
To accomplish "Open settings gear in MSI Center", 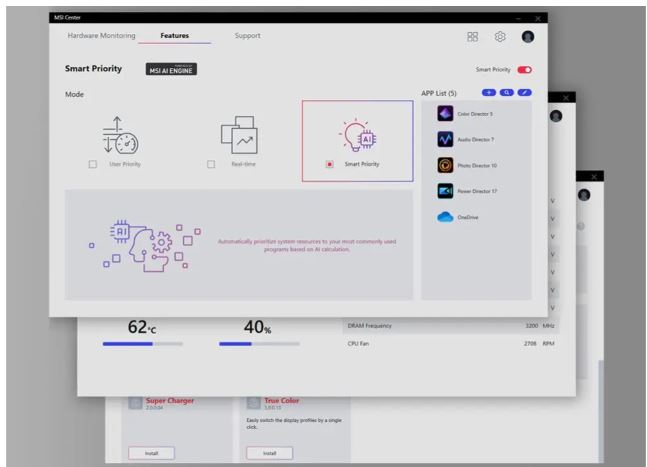I will (500, 37).
